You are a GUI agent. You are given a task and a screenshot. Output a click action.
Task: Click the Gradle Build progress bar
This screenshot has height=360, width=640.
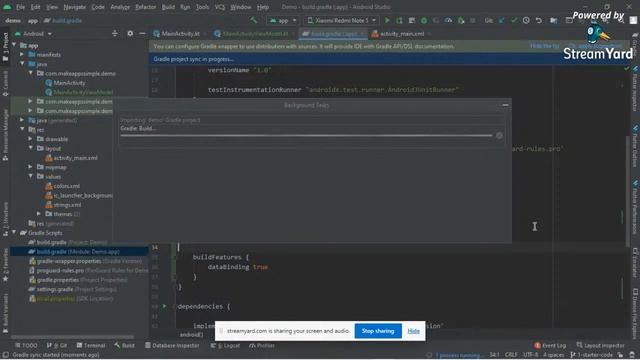[306, 136]
